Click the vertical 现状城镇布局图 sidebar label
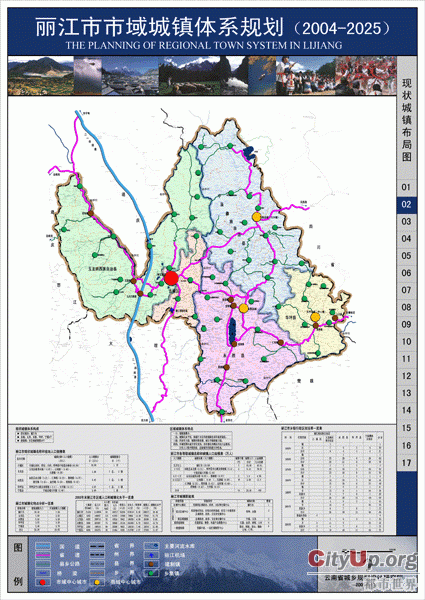Image resolution: width=425 pixels, height=600 pixels. [x=407, y=120]
